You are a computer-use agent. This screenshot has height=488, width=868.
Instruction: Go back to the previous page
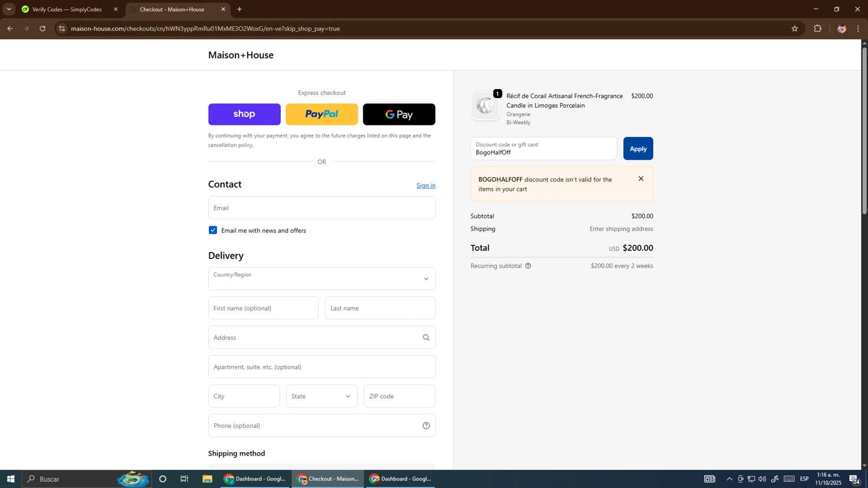tap(10, 28)
